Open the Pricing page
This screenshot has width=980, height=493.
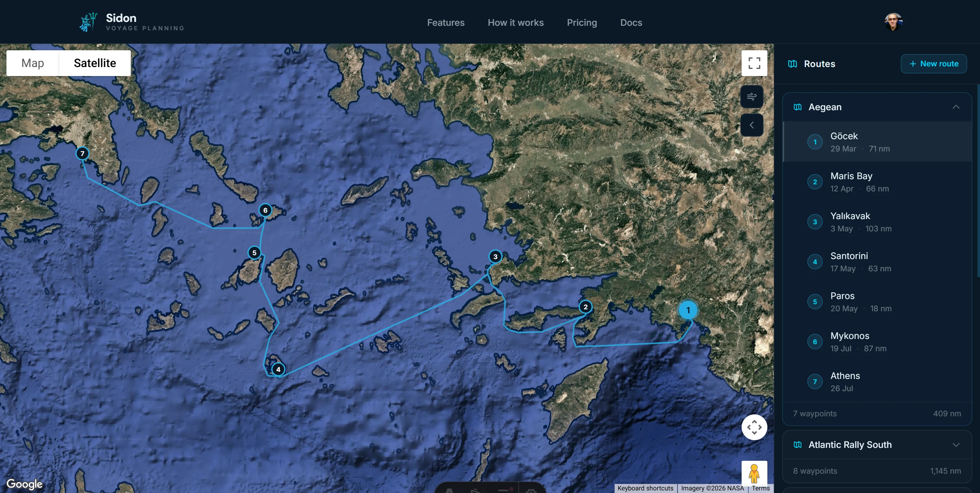[582, 23]
